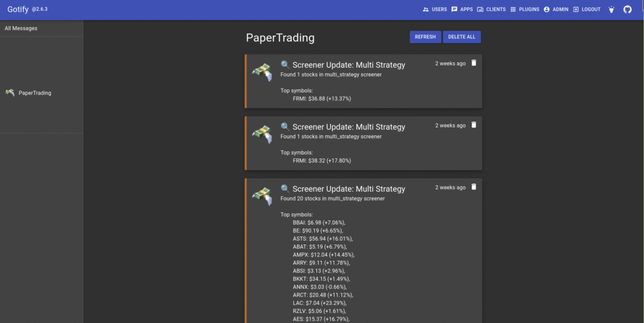644x323 pixels.
Task: Toggle the lightbulb theme switcher
Action: [610, 9]
